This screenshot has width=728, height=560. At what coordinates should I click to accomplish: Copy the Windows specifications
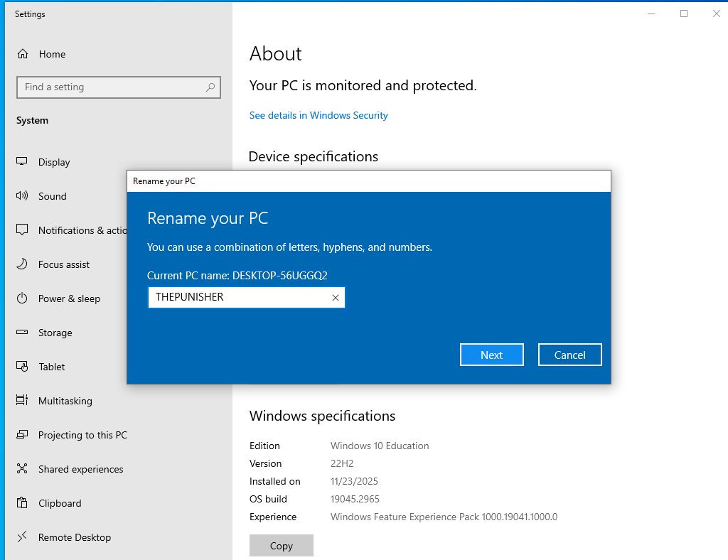[282, 546]
